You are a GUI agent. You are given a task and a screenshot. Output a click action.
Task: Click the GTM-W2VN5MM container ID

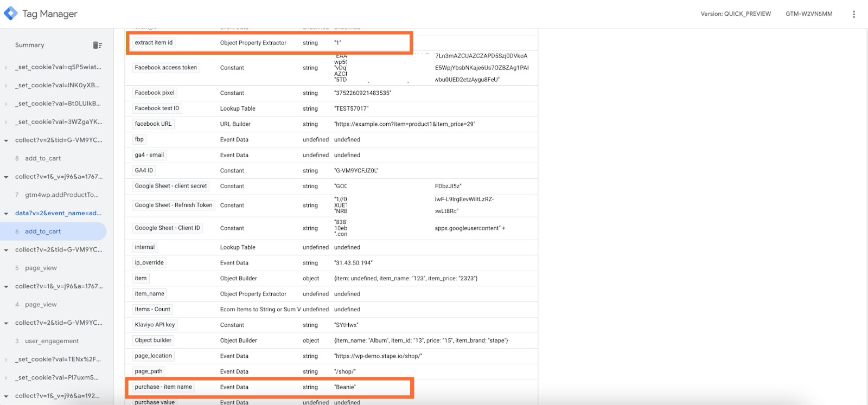(x=809, y=14)
